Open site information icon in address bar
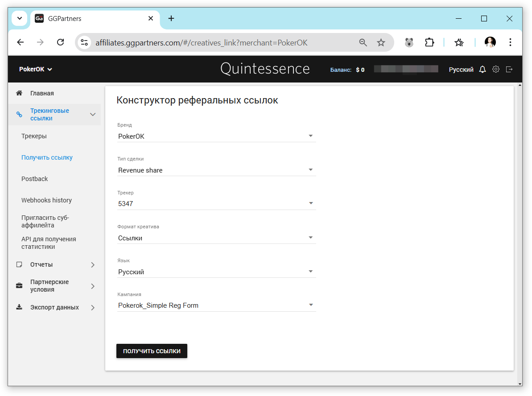Screen dimensions: 532x396 pos(84,42)
